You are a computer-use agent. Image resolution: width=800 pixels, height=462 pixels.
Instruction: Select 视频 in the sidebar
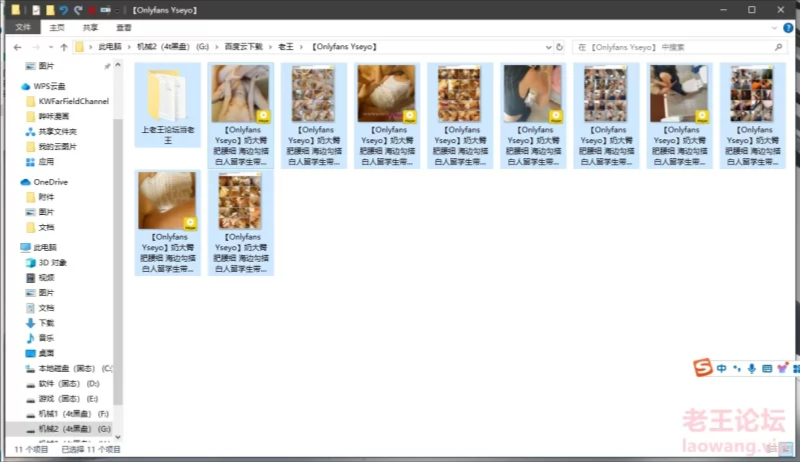click(x=46, y=277)
